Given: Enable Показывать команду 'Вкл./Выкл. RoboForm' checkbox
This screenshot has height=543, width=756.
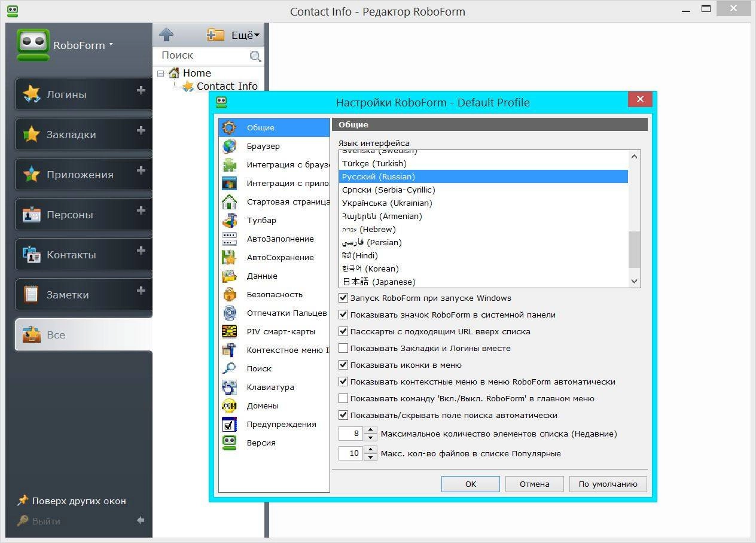Looking at the screenshot, I should click(x=343, y=398).
